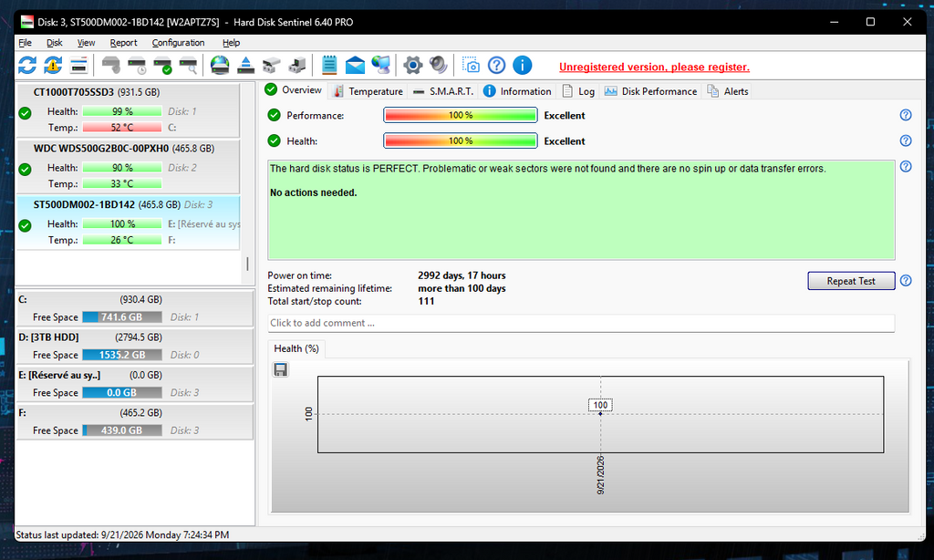Open the Configuration menu
The width and height of the screenshot is (934, 560).
coord(178,43)
